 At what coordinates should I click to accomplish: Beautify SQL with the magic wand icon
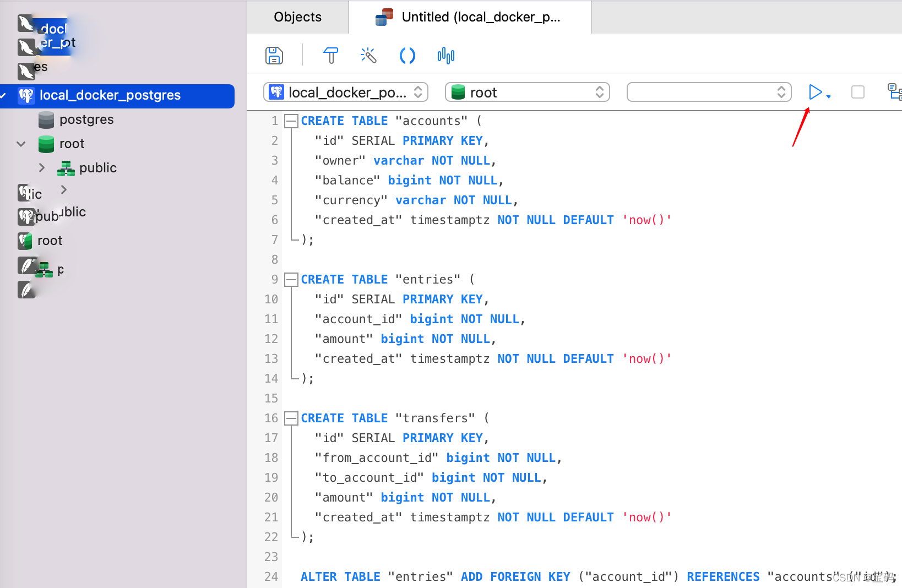(x=368, y=55)
